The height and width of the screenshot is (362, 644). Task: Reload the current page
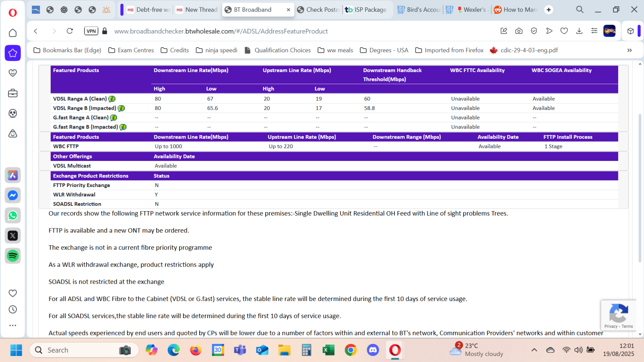point(70,31)
